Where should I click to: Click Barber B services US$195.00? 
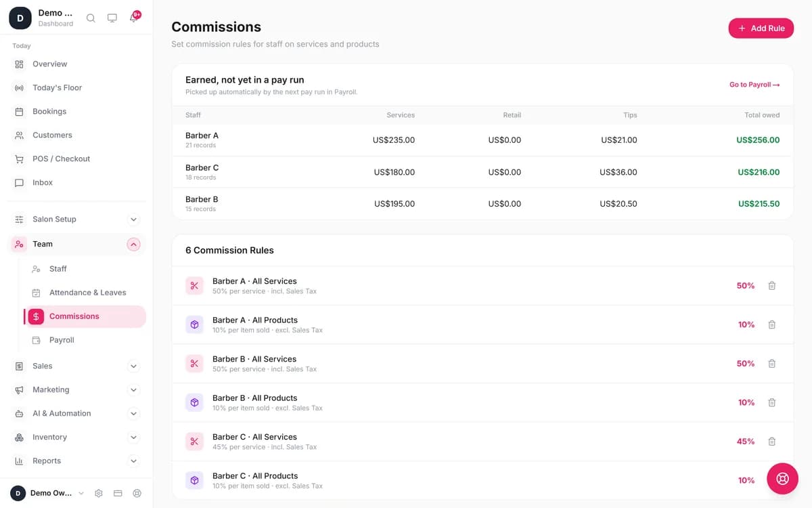click(394, 204)
